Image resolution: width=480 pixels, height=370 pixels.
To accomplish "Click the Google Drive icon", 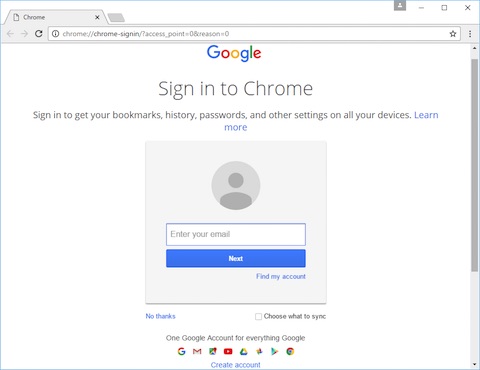I will 244,351.
